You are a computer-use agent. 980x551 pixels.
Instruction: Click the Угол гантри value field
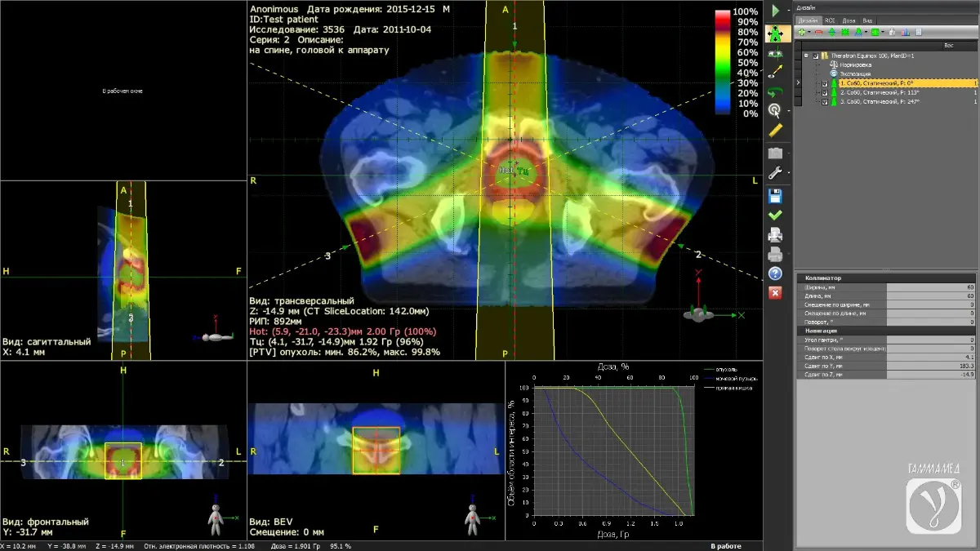click(938, 339)
